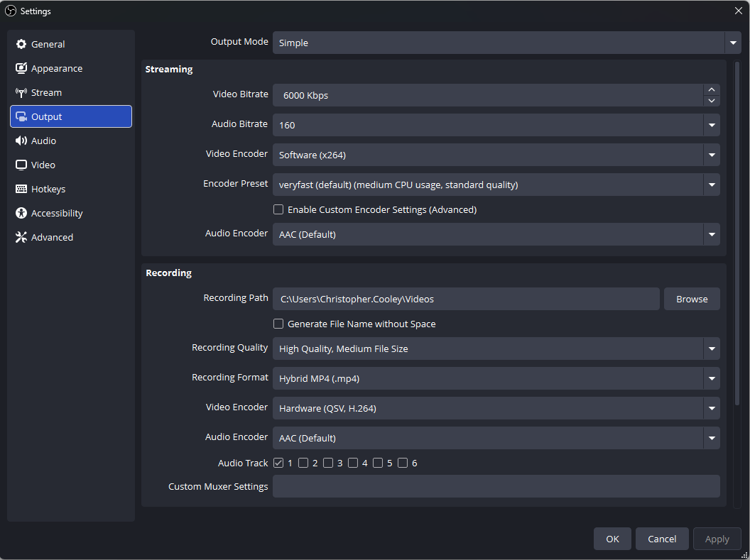Image resolution: width=750 pixels, height=560 pixels.
Task: Enable Custom Encoder Settings checkbox
Action: click(278, 209)
